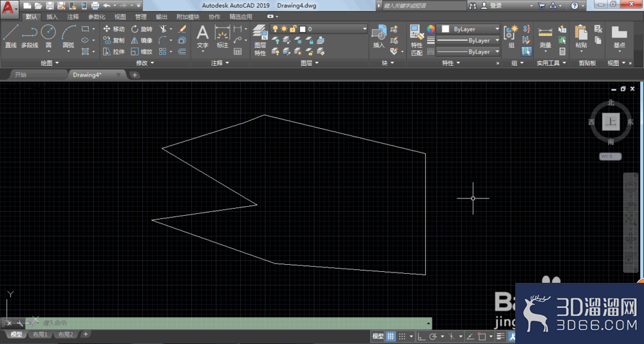The image size is (644, 344).
Task: Click the Copy (复制) tool
Action: point(114,41)
